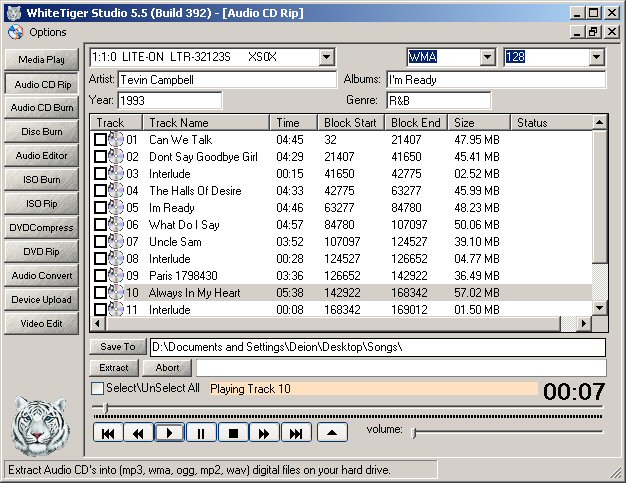Go to DVD Rip

42,251
